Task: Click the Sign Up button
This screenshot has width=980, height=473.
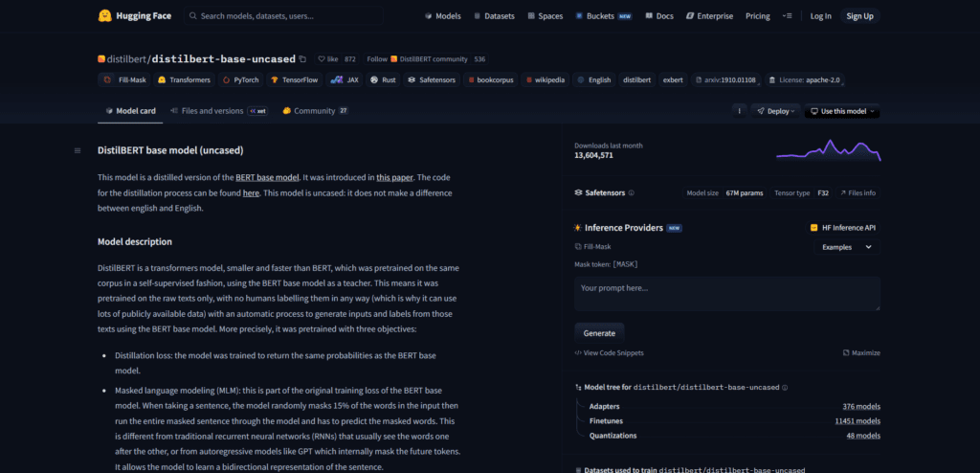Action: coord(859,16)
